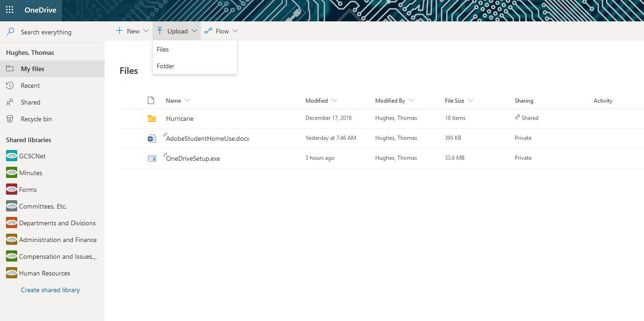
Task: Open the Shared view in sidebar
Action: 52,102
